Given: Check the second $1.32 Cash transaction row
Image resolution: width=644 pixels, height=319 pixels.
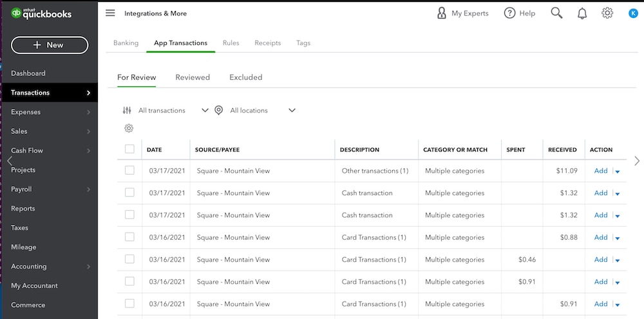Looking at the screenshot, I should [129, 215].
